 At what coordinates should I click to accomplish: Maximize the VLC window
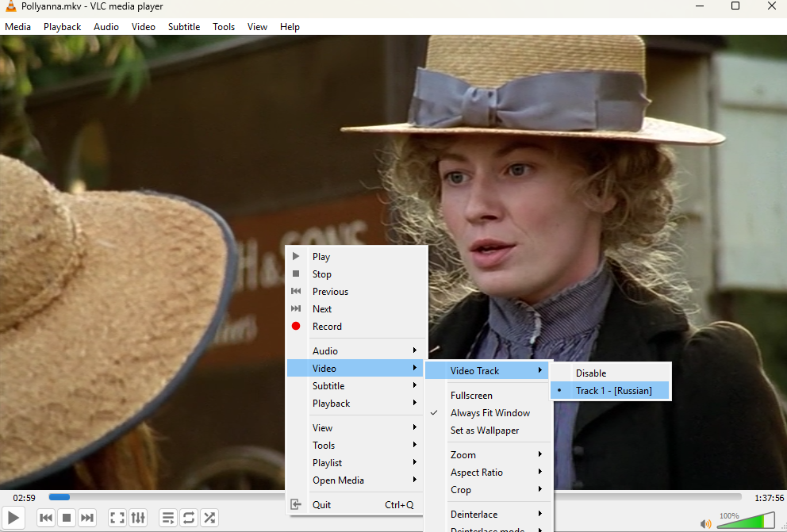[x=735, y=6]
